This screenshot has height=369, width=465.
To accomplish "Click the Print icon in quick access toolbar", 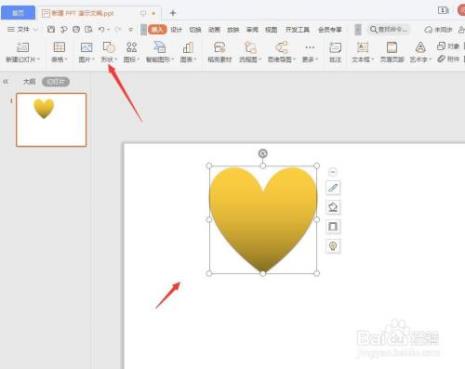I will pyautogui.click(x=76, y=29).
